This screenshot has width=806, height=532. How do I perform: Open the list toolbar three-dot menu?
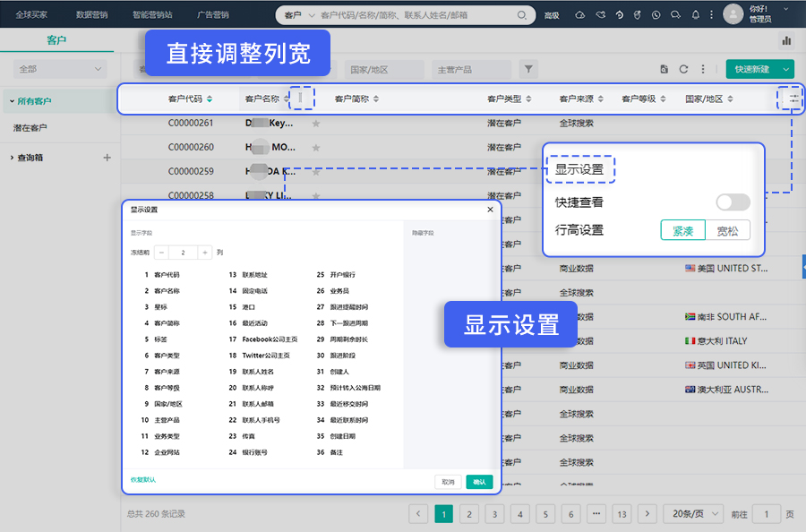703,69
